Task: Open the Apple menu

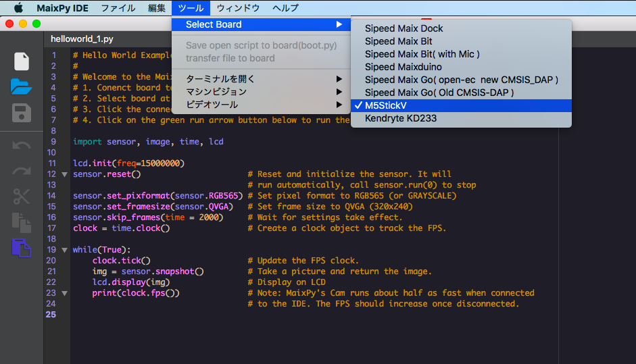Action: pyautogui.click(x=18, y=7)
